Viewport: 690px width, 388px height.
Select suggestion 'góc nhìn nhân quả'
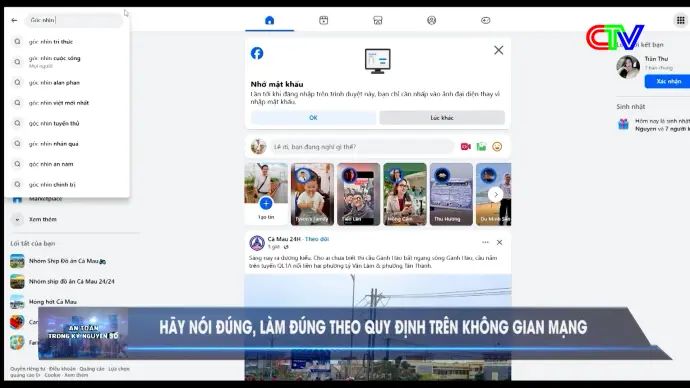click(67, 144)
